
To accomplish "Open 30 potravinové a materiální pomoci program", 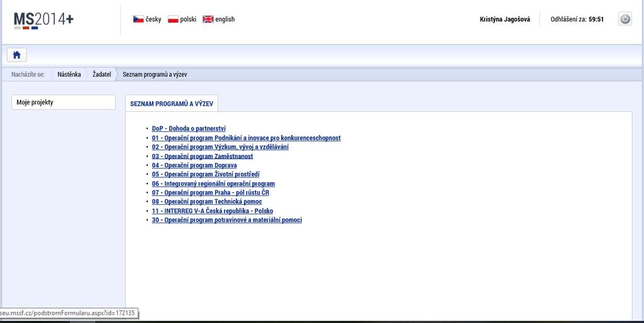I will tap(226, 220).
